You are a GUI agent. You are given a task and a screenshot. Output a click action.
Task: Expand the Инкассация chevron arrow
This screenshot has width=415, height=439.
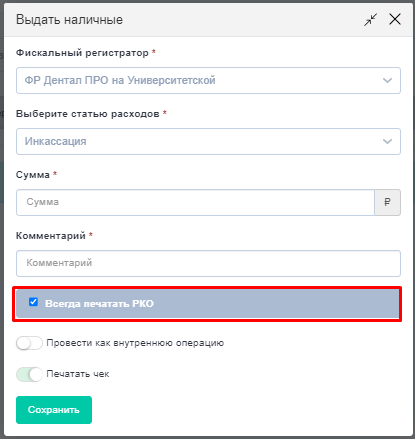(x=387, y=141)
